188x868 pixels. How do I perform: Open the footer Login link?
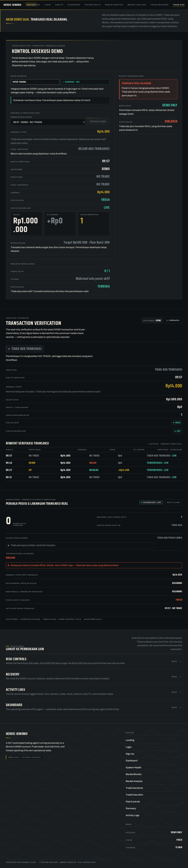point(129,747)
